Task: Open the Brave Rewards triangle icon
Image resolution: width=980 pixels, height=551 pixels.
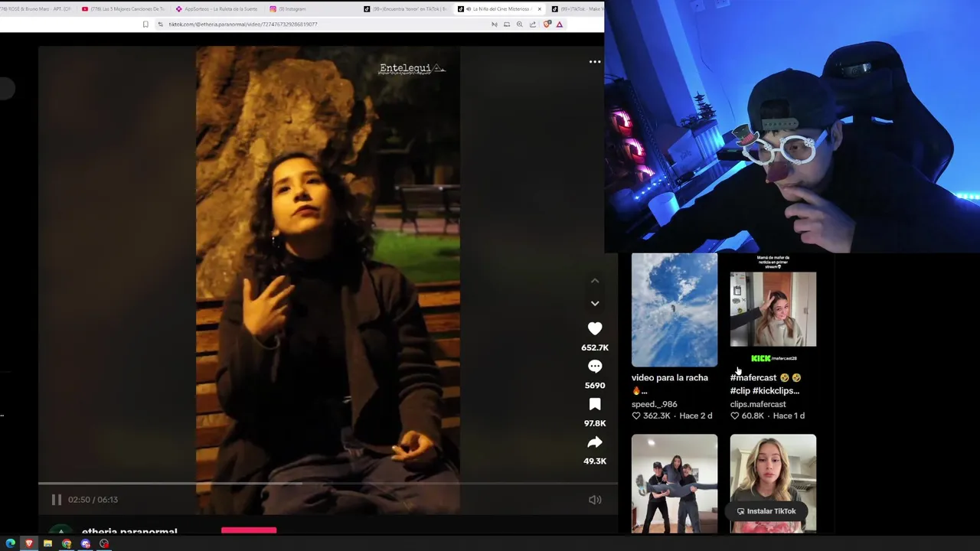Action: tap(560, 24)
